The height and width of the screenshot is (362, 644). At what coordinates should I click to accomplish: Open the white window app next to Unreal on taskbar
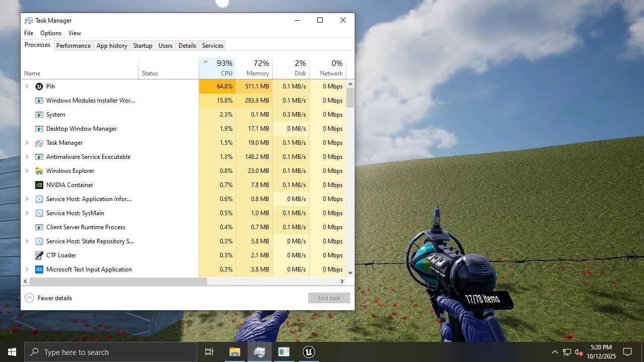[284, 352]
